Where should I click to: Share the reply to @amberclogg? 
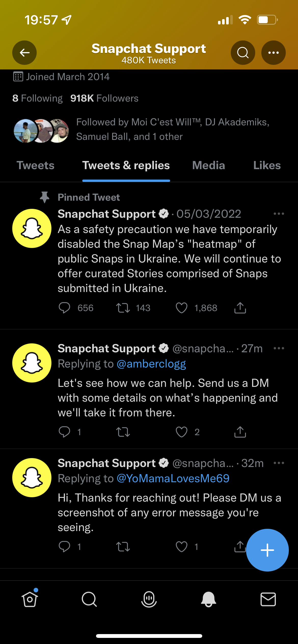(240, 432)
